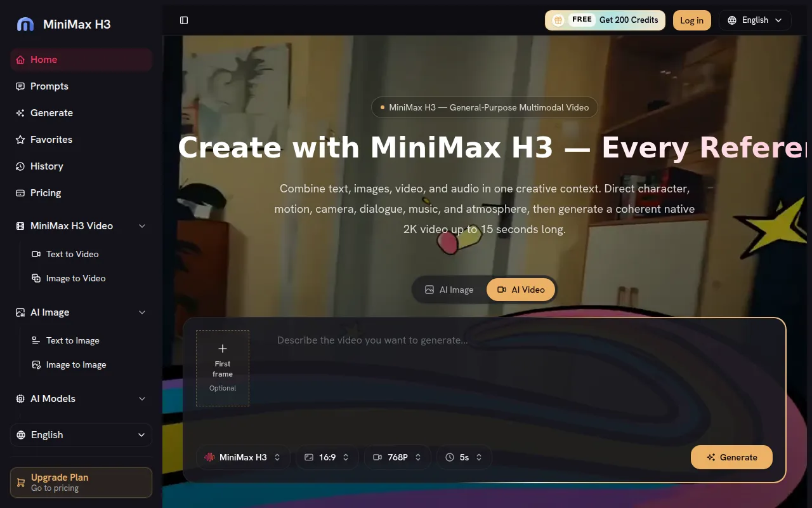This screenshot has width=812, height=508.
Task: Collapse the MiniMax H3 Video section
Action: [142, 226]
